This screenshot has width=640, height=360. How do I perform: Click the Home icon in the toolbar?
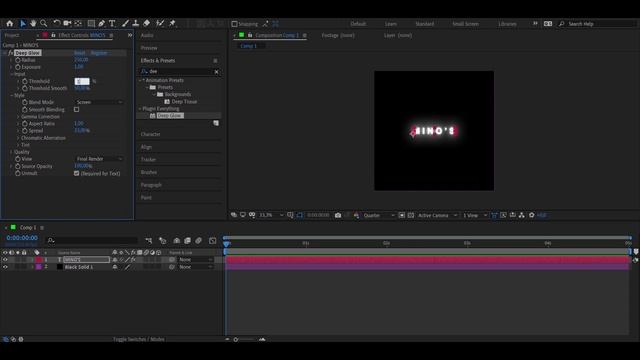coord(10,24)
